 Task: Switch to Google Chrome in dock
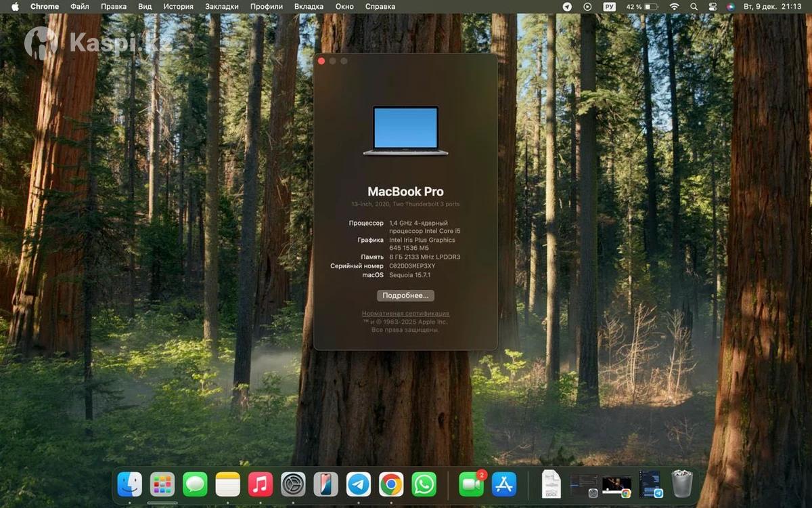[x=391, y=484]
